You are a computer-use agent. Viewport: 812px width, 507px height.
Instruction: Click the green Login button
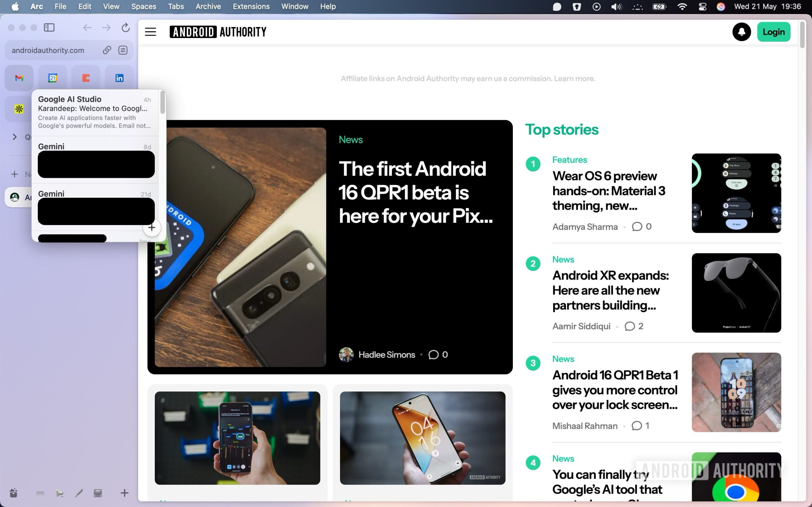tap(773, 32)
